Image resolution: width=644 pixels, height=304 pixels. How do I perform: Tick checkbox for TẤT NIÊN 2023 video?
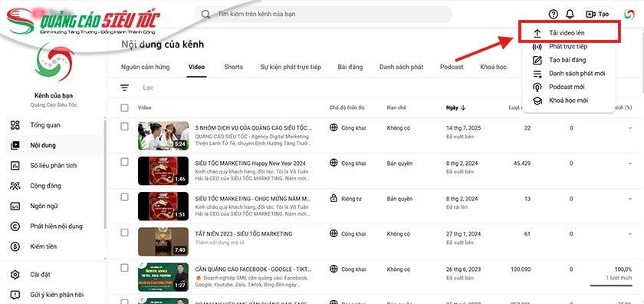pyautogui.click(x=124, y=233)
